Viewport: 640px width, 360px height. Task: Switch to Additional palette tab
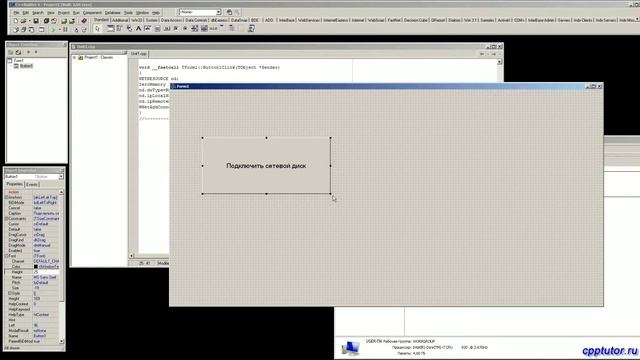pos(120,20)
